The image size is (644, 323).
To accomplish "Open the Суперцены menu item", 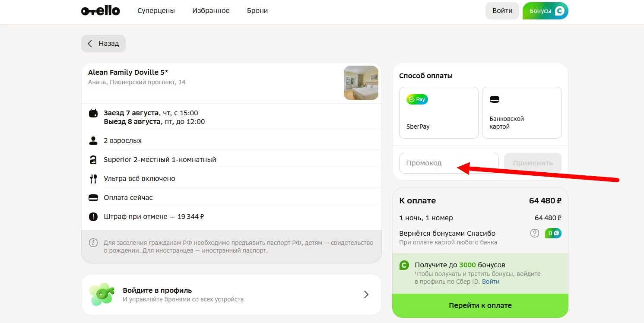I will (156, 11).
